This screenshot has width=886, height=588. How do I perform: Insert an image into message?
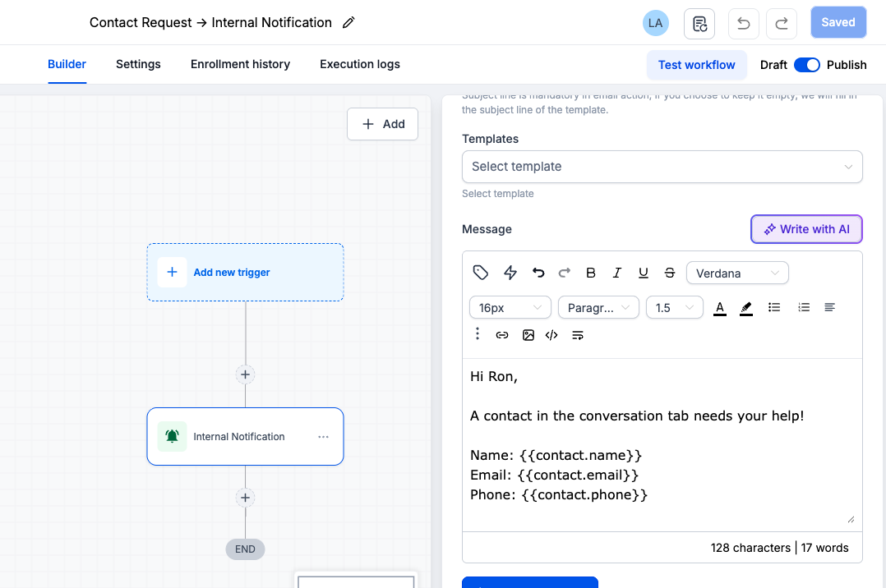(x=528, y=335)
